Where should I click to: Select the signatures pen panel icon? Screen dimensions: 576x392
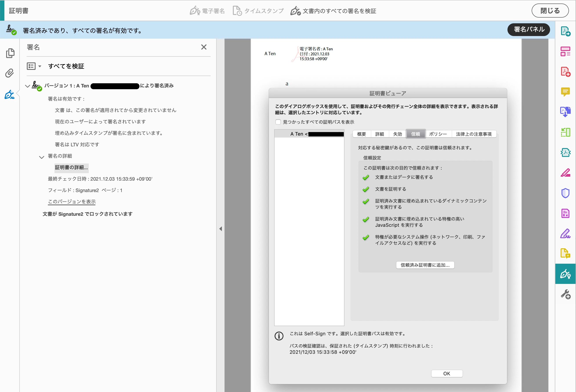[x=10, y=95]
